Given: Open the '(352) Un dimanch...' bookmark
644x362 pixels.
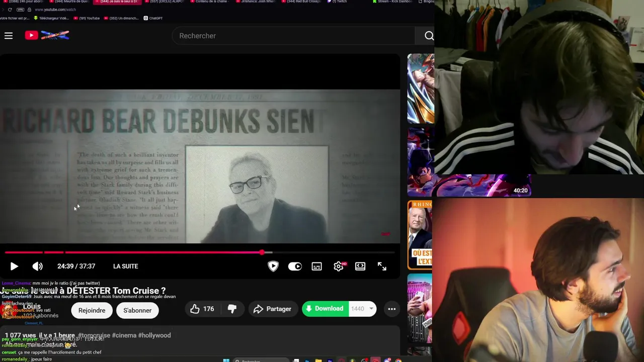Looking at the screenshot, I should (121, 18).
